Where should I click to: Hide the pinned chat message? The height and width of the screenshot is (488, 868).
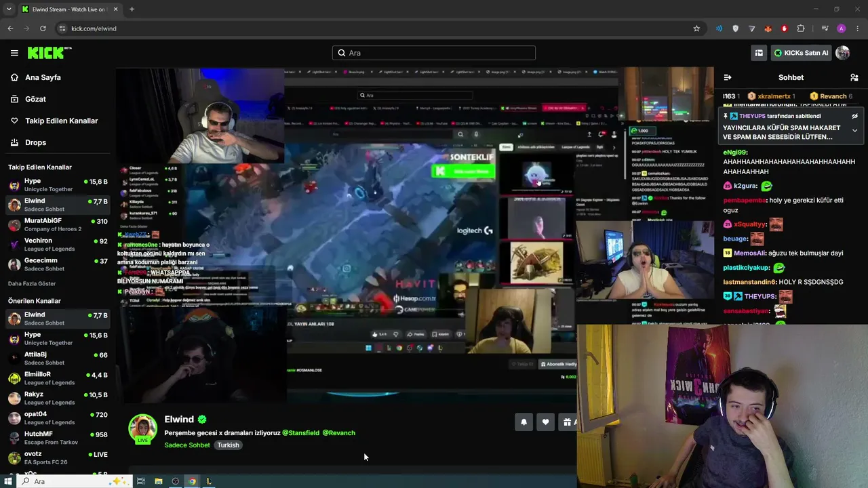click(x=855, y=116)
